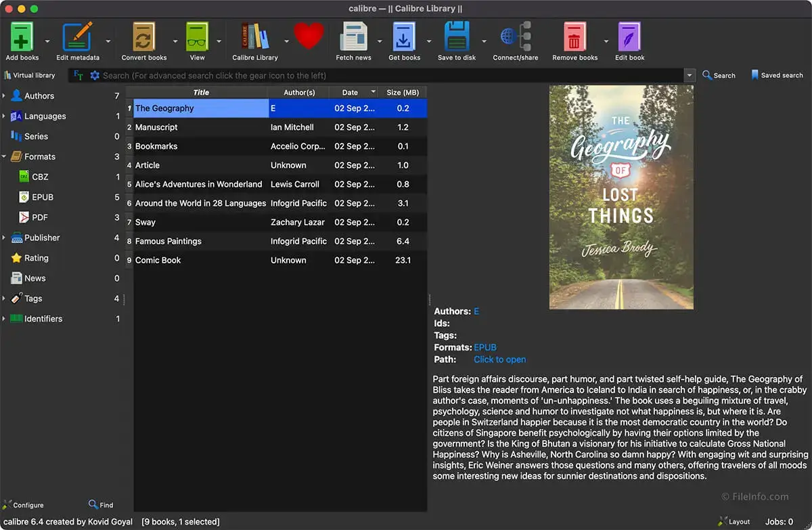Toggle the Layout button in status bar

734,522
